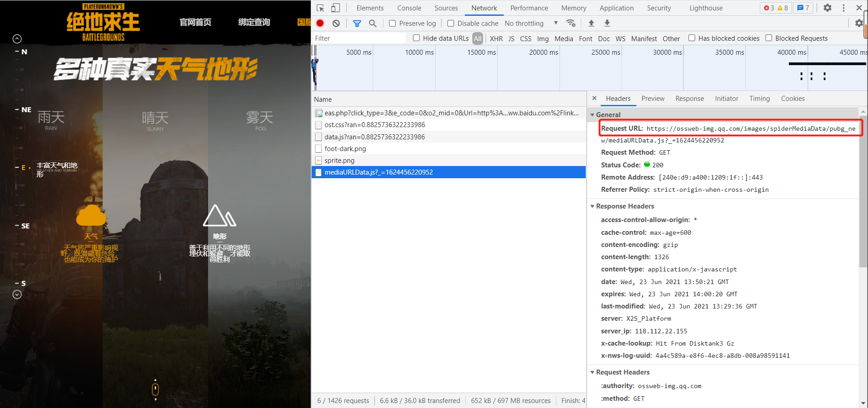Filter requests by Media type
This screenshot has width=868, height=408.
pyautogui.click(x=564, y=38)
